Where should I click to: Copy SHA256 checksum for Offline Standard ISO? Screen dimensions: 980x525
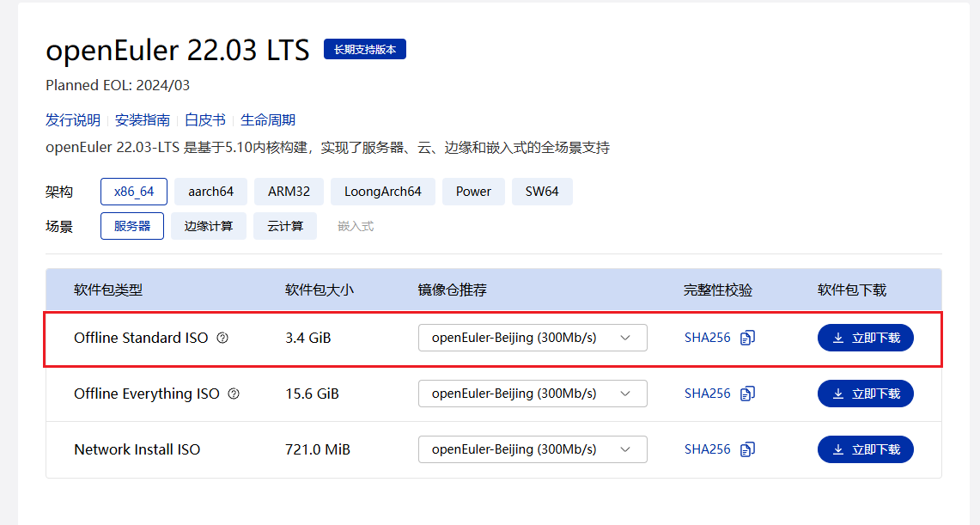(x=747, y=338)
